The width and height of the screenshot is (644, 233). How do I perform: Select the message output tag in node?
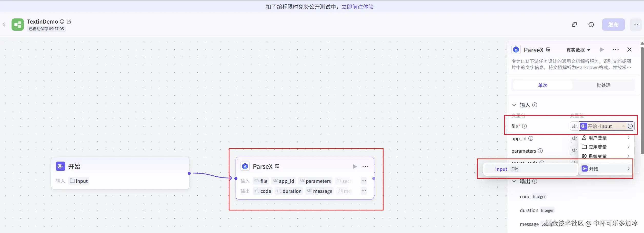tap(319, 191)
